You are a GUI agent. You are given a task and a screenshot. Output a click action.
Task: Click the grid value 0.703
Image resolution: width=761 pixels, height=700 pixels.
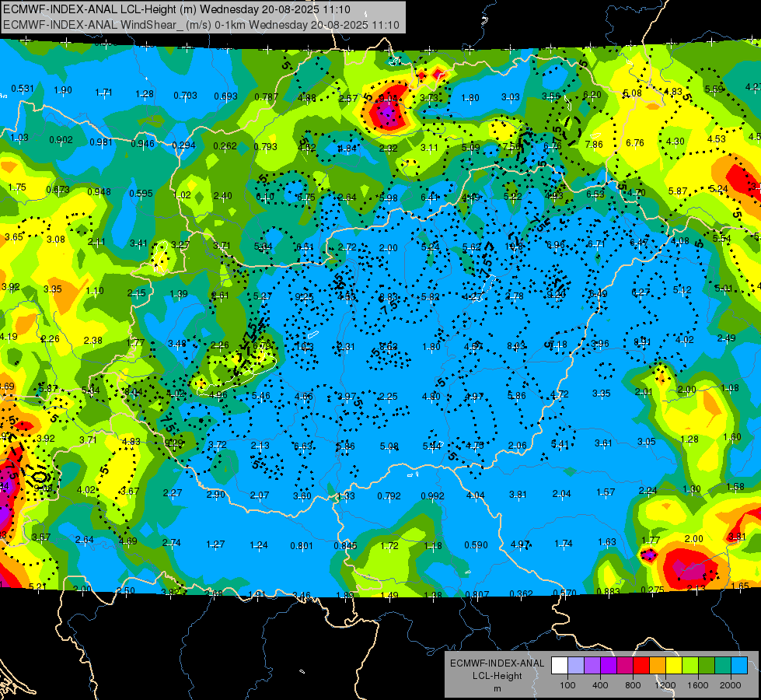click(186, 95)
